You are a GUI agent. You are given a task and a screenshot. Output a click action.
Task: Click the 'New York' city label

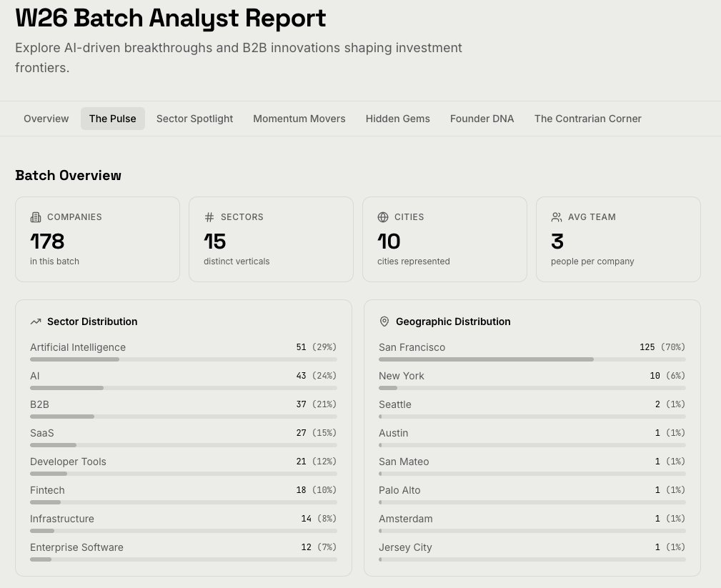pyautogui.click(x=402, y=376)
